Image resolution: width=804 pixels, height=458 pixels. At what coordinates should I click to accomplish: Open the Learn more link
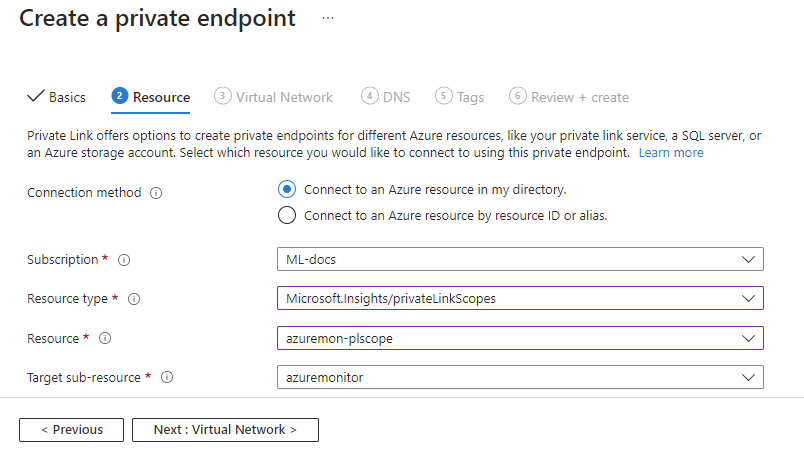pos(671,153)
